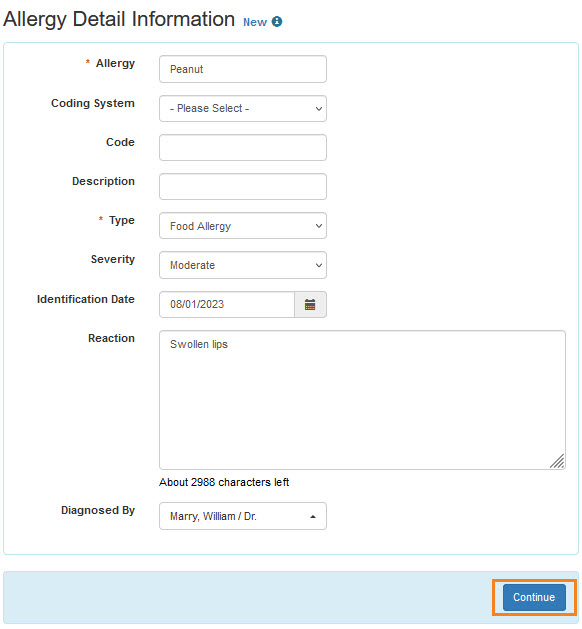
Task: Click the Allergy field containing Peanut
Action: click(x=243, y=69)
